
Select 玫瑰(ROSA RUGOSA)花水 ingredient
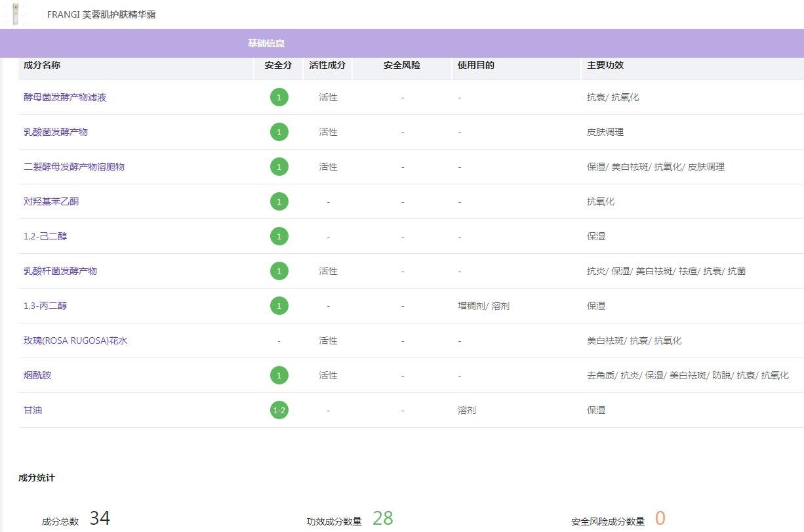coord(75,340)
